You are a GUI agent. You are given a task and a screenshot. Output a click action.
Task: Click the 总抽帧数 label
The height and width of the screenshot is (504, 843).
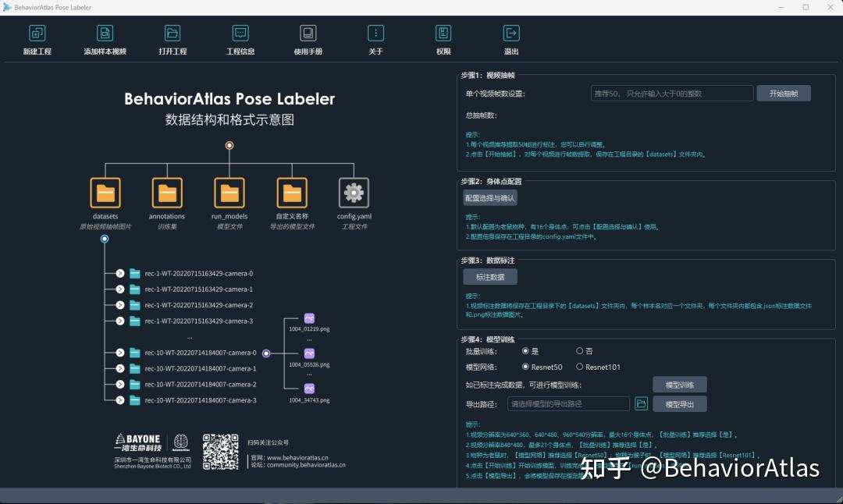coord(481,115)
